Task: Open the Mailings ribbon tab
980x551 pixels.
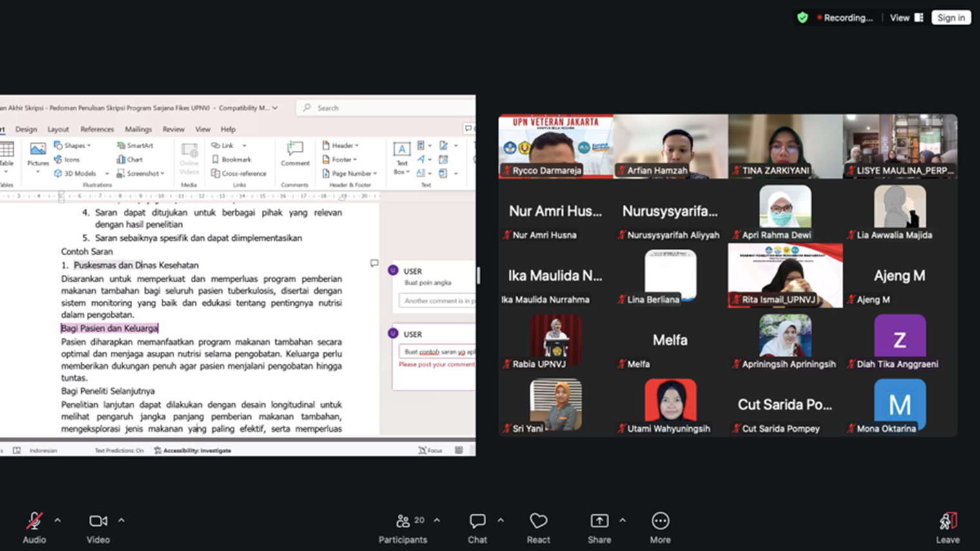Action: tap(138, 130)
